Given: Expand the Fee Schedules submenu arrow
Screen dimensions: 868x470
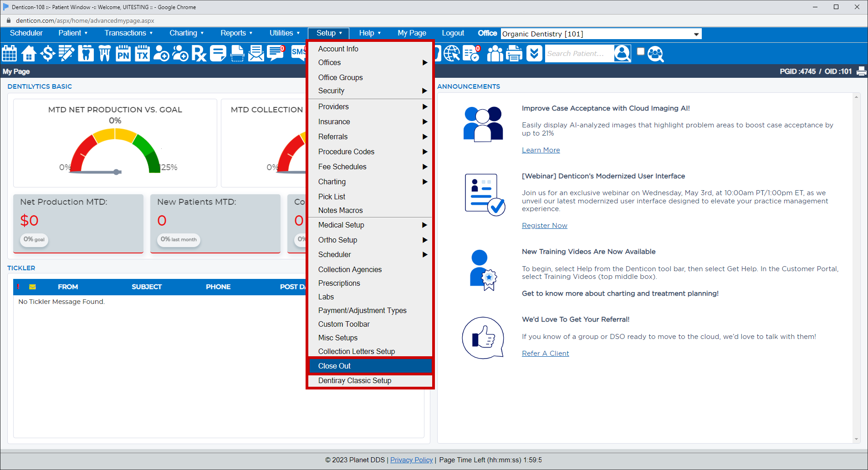Looking at the screenshot, I should tap(424, 167).
